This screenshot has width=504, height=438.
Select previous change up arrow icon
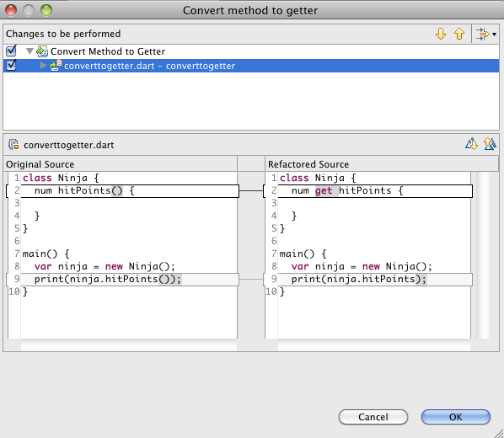[459, 34]
